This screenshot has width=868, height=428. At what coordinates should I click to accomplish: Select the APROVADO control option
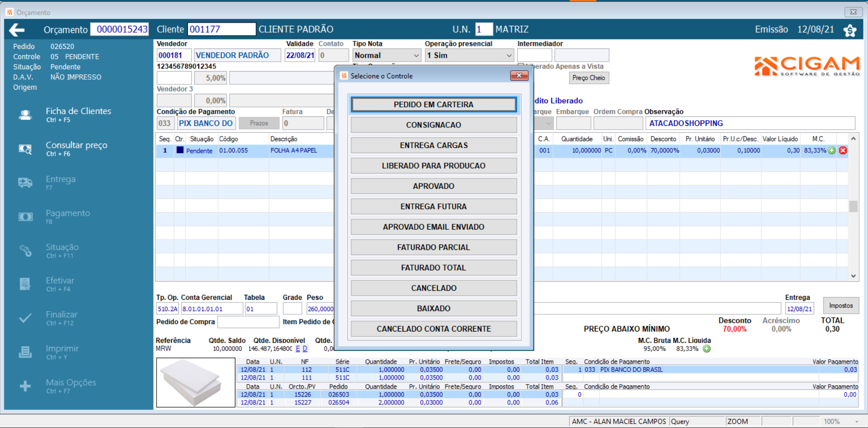434,186
